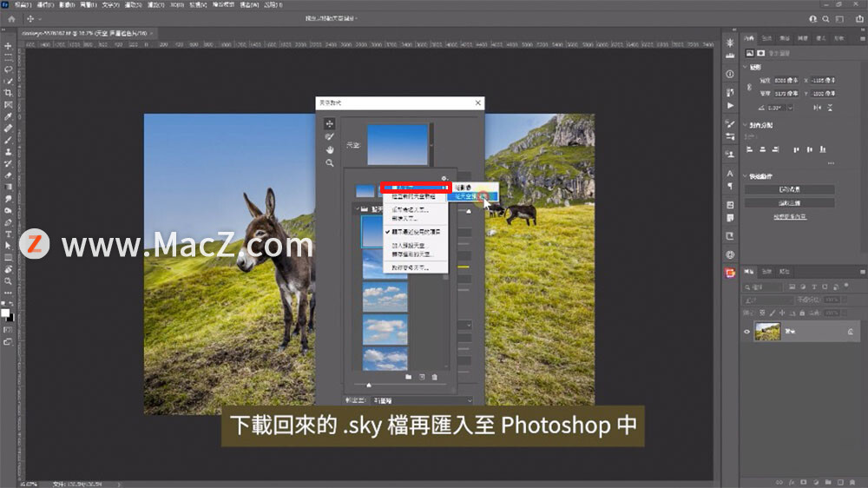This screenshot has height=488, width=868.
Task: Toggle visibility of the layer eye icon
Action: click(746, 332)
